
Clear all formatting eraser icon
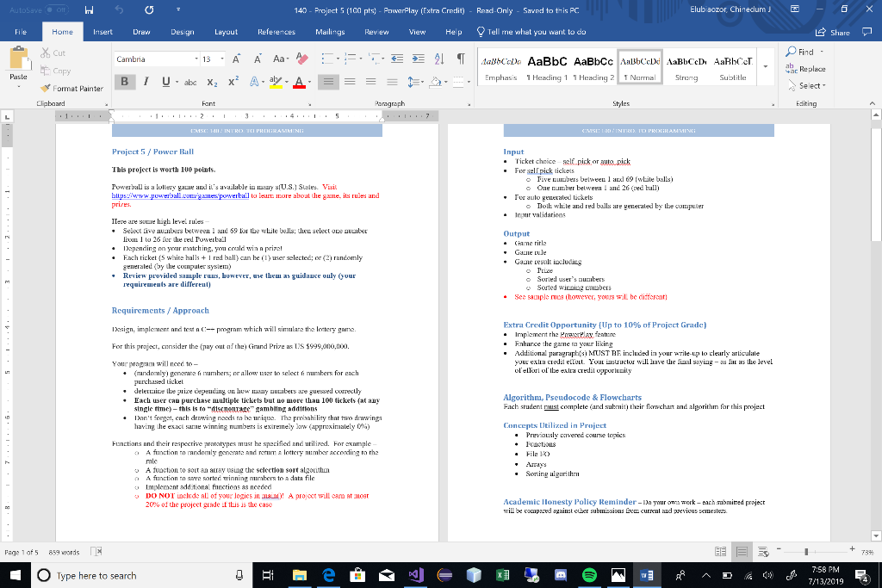point(302,59)
